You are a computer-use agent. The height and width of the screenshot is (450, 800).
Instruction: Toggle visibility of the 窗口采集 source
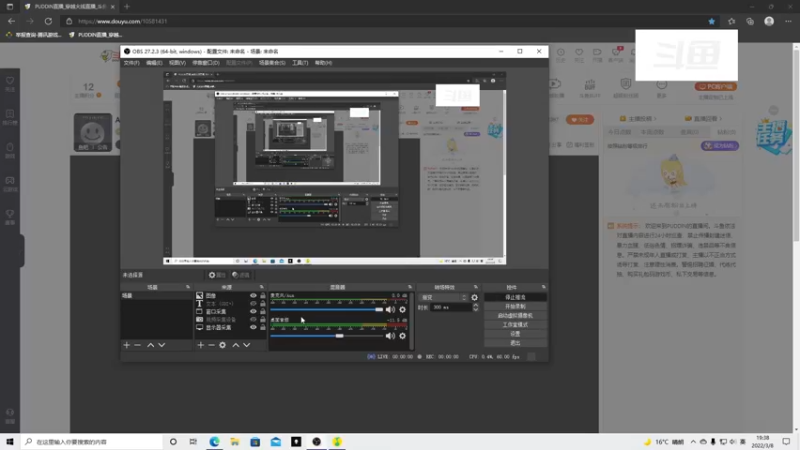253,311
